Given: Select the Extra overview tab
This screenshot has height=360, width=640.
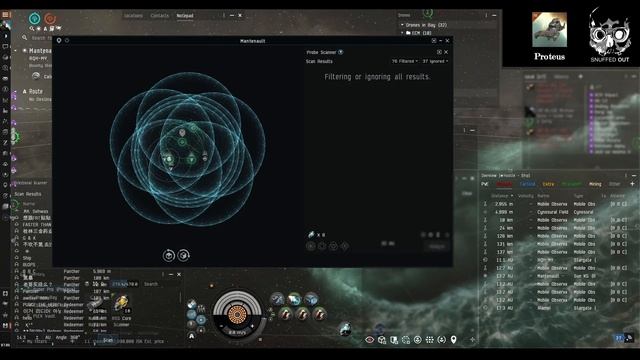Looking at the screenshot, I should (548, 184).
